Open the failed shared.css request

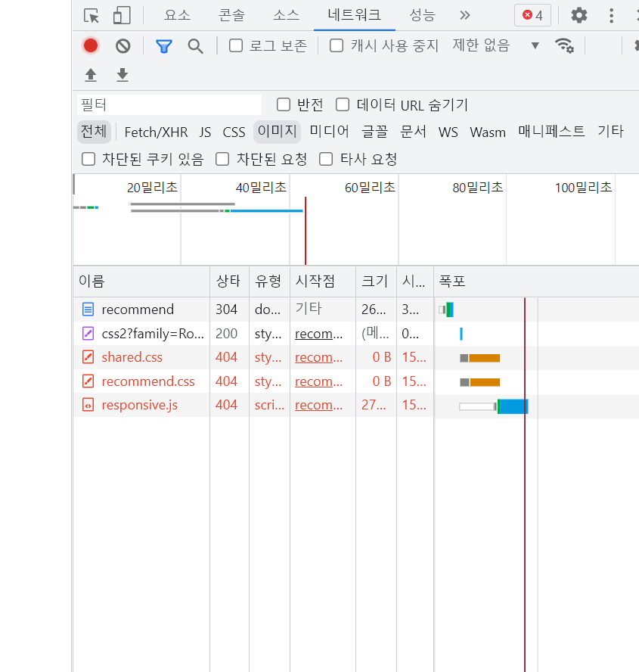[x=132, y=357]
